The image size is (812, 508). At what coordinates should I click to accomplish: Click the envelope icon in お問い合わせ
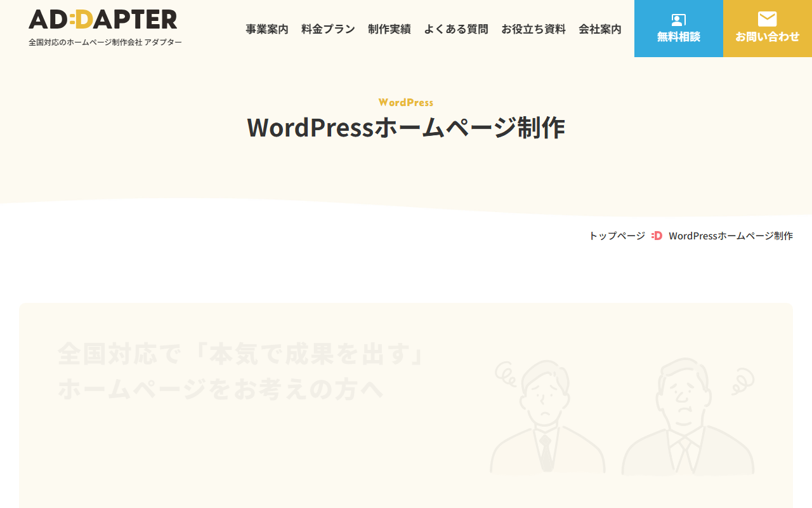click(x=768, y=19)
